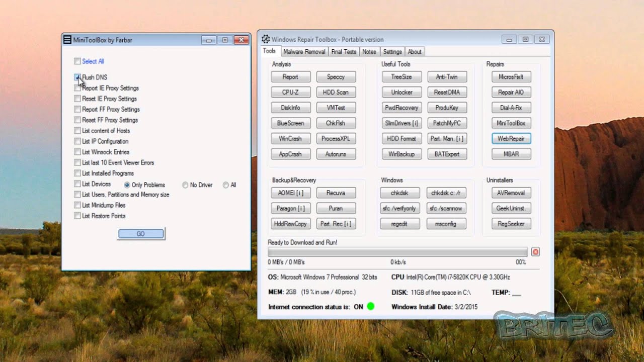The image size is (644, 362).
Task: Open the Final Tests tab
Action: coord(344,52)
